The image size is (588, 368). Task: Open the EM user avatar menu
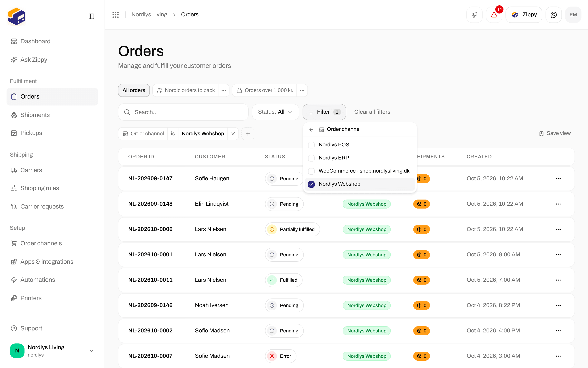573,15
